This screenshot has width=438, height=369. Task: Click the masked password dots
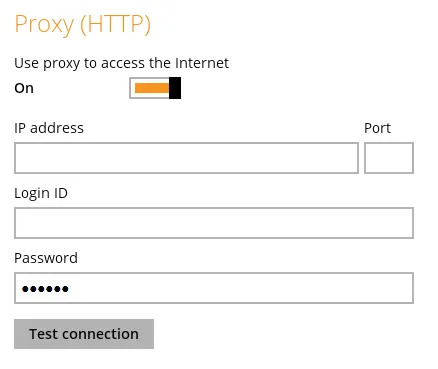45,289
